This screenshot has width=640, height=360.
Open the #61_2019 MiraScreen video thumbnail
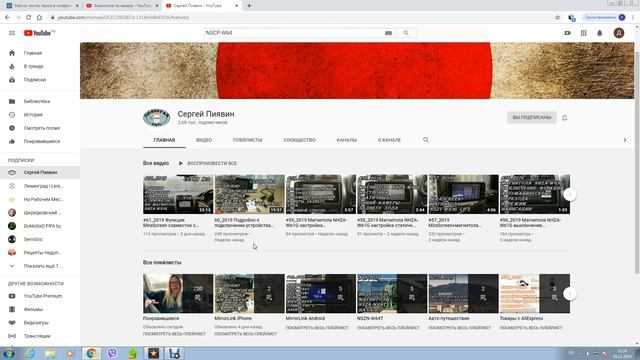click(178, 194)
